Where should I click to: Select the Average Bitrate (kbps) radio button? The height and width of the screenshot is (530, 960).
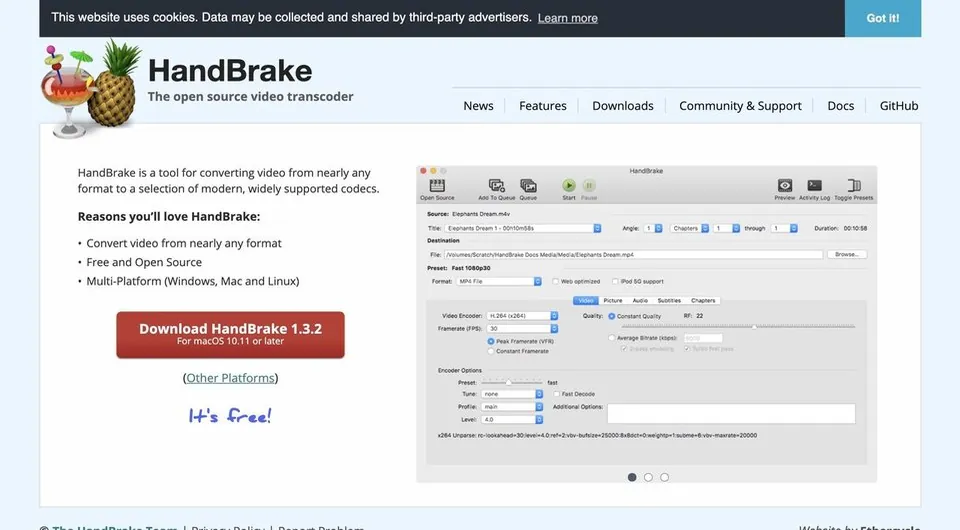tap(611, 338)
